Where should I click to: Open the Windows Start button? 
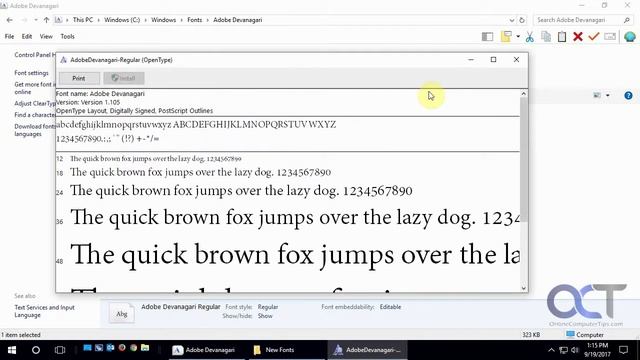tap(12, 350)
